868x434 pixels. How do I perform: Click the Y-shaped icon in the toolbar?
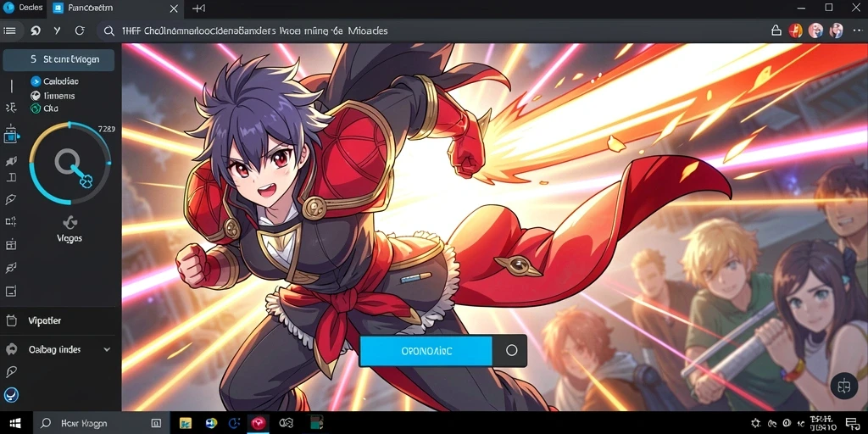coord(57,31)
